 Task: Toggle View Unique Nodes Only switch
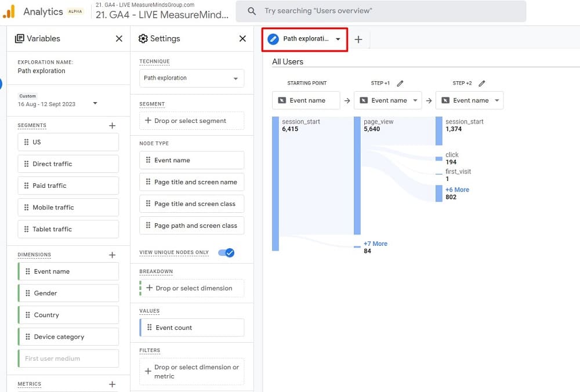tap(226, 252)
